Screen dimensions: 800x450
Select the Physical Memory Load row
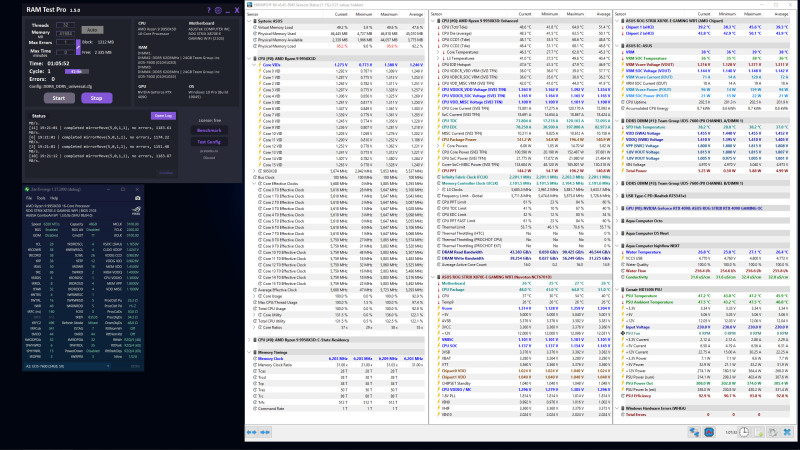coord(337,46)
